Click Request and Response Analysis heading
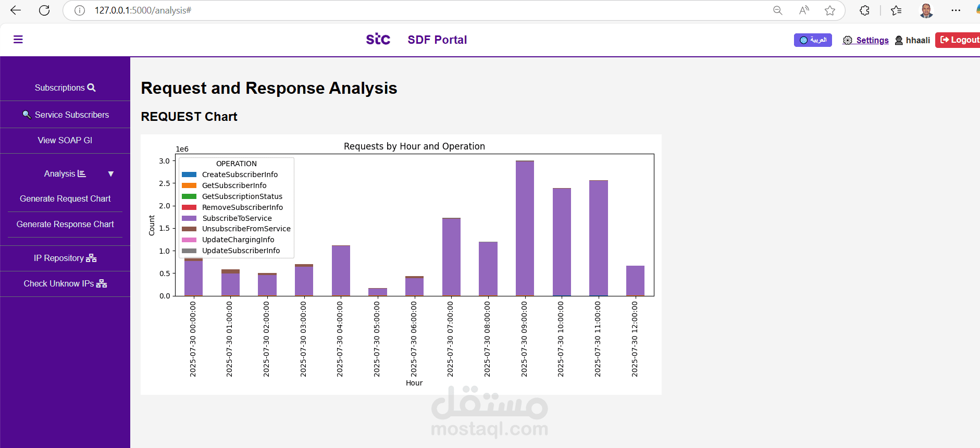The height and width of the screenshot is (448, 980). click(x=269, y=88)
